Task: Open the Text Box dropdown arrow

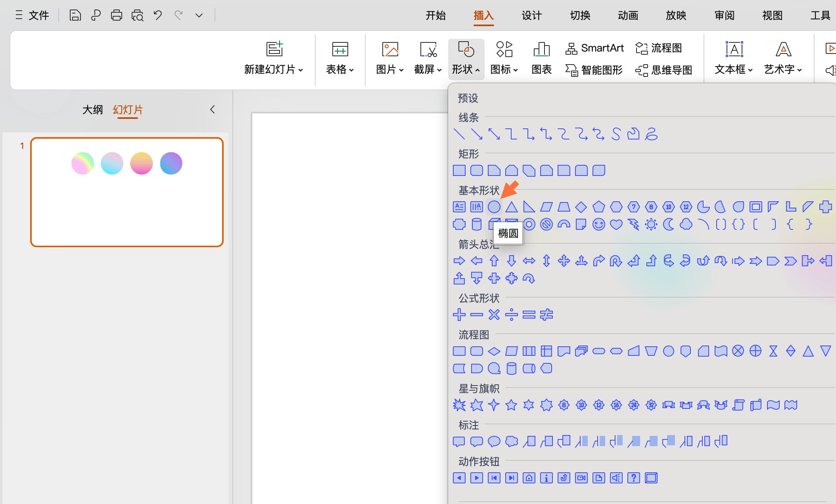Action: coord(750,70)
